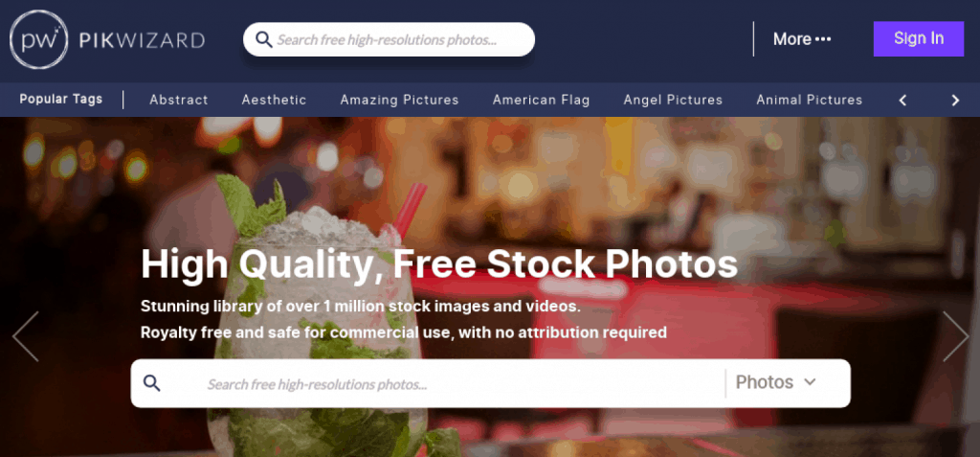Viewport: 980px width, 457px height.
Task: Click the magnifier icon in hero search bar
Action: [x=152, y=383]
